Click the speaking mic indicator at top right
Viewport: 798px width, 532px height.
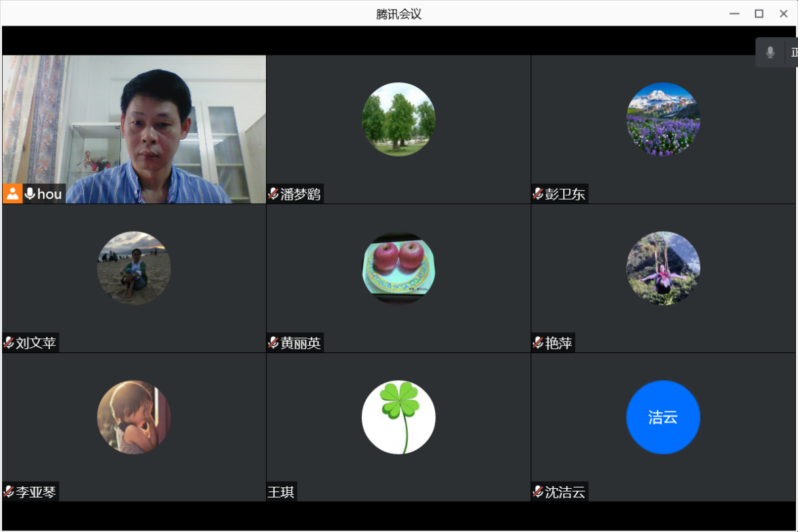tap(770, 52)
